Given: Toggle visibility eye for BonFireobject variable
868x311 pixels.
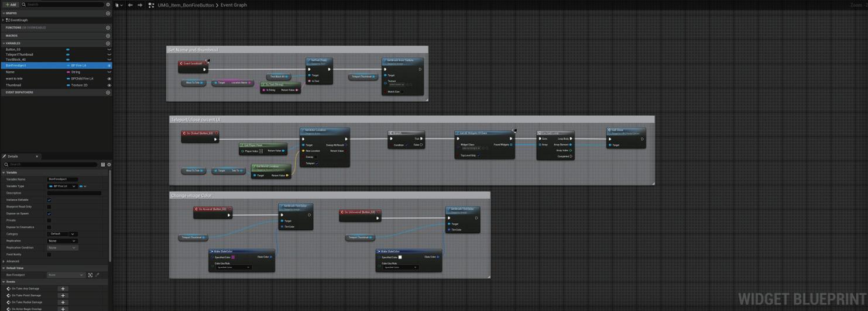Looking at the screenshot, I should 109,65.
